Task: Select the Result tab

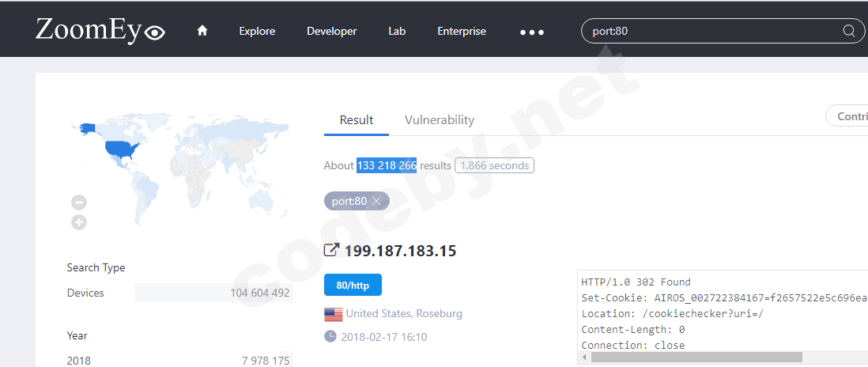Action: (357, 120)
